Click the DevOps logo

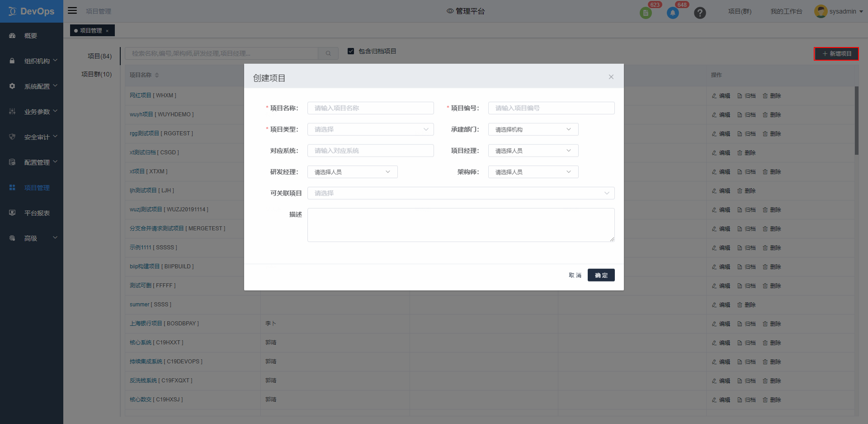[x=32, y=11]
